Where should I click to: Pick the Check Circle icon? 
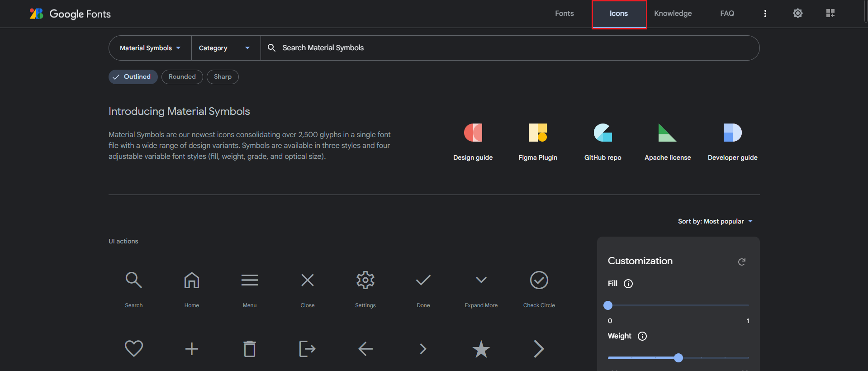(x=539, y=280)
